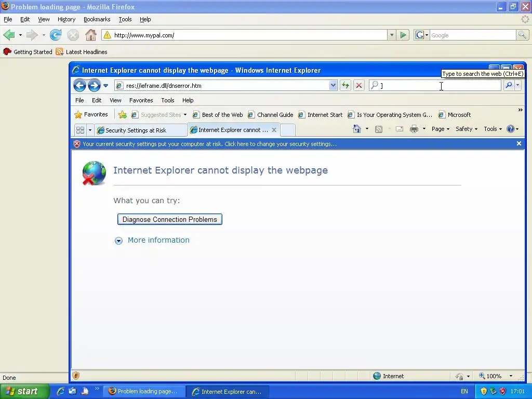Screen dimensions: 532x399
Task: Click Diagnose Connection Problems button
Action: point(170,219)
